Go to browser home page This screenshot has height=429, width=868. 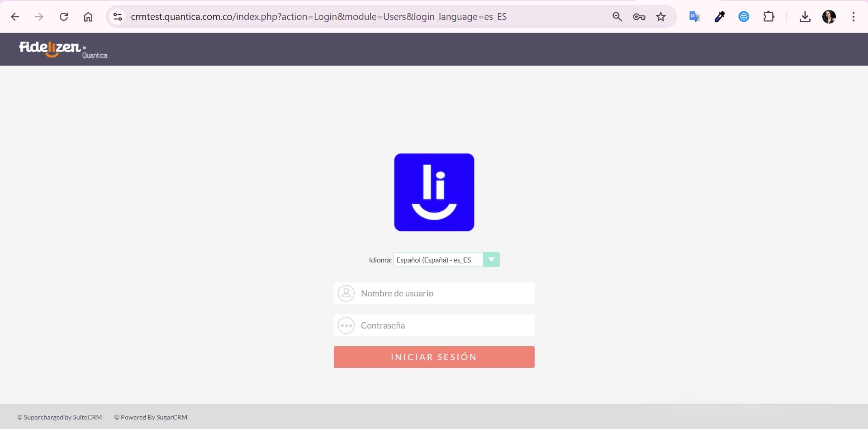click(x=88, y=17)
